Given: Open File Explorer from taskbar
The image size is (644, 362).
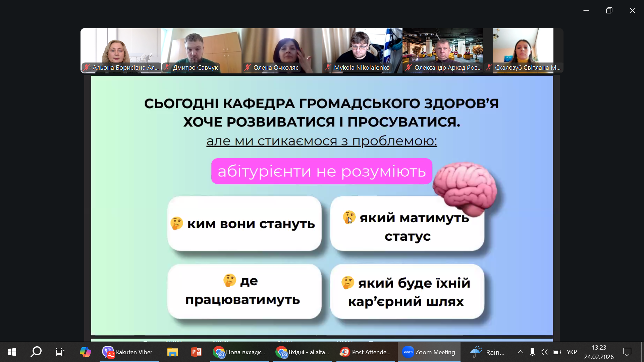Looking at the screenshot, I should click(172, 352).
